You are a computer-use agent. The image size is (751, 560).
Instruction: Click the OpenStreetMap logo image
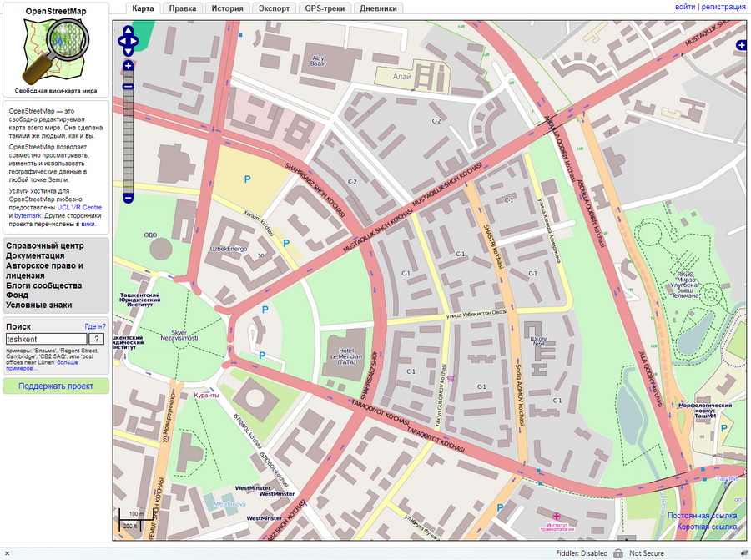[x=56, y=45]
